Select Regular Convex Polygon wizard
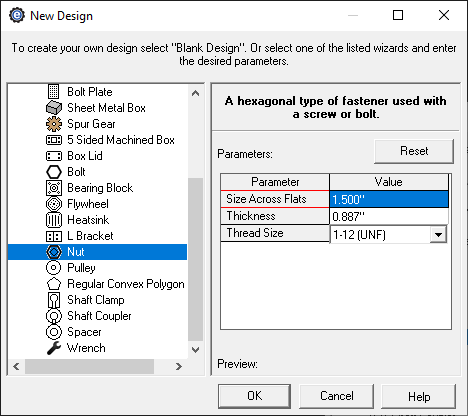 pos(126,284)
